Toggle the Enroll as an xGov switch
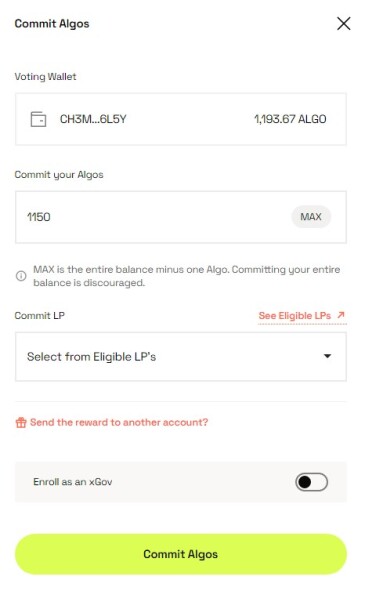The width and height of the screenshot is (365, 591). (x=311, y=482)
